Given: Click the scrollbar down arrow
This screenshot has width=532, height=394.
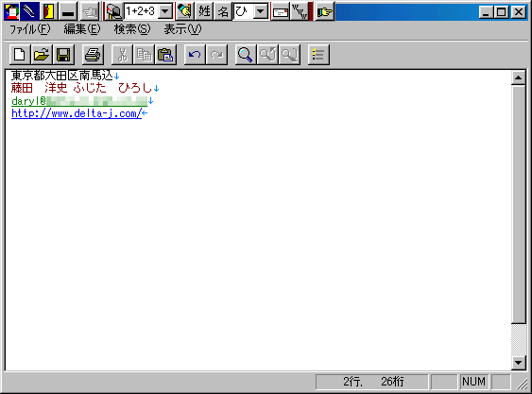Looking at the screenshot, I should click(x=518, y=363).
